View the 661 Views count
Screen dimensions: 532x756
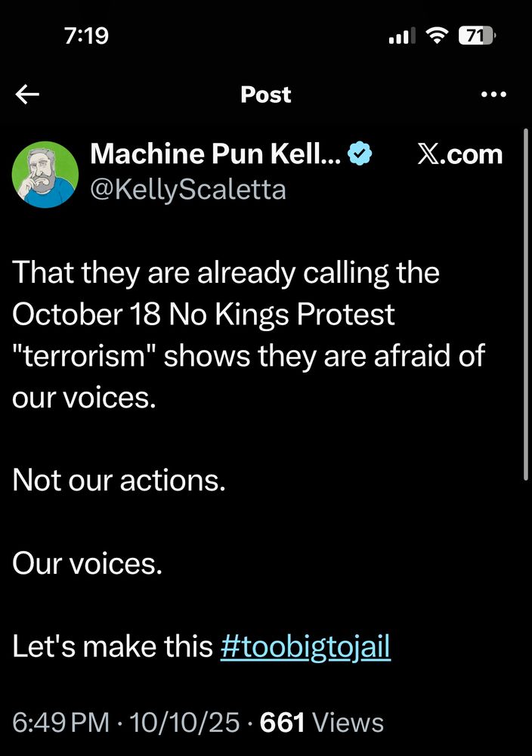(321, 723)
